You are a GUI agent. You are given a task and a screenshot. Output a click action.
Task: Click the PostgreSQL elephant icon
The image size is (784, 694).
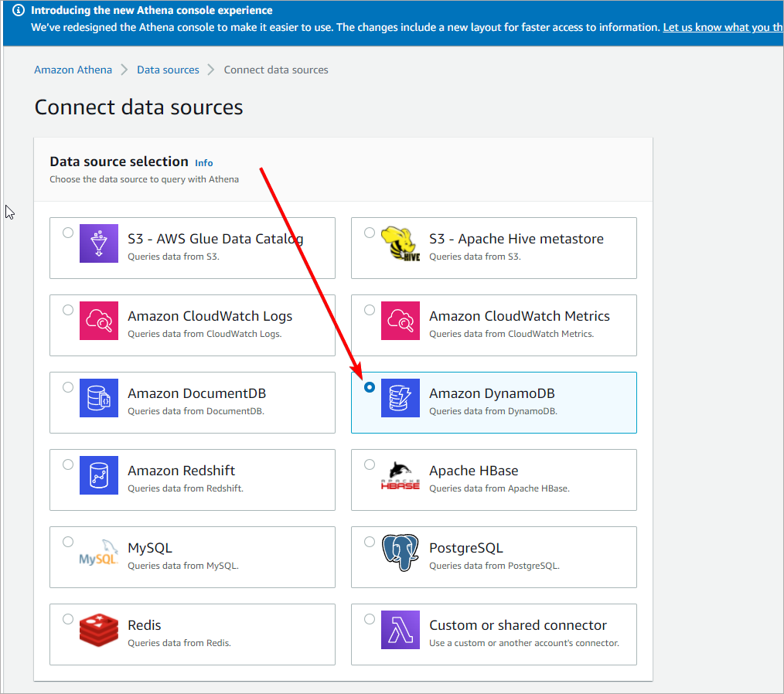pyautogui.click(x=400, y=552)
